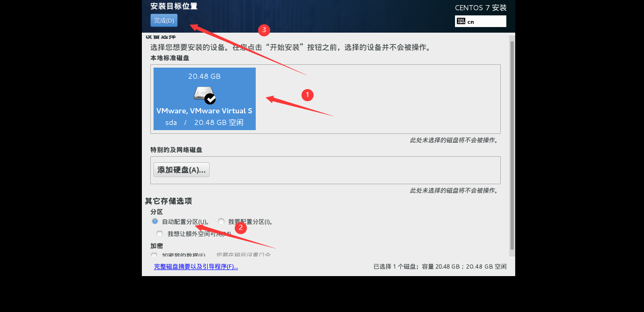644x312 pixels.
Task: Select the 自动配置分区(U) radio option
Action: click(154, 221)
